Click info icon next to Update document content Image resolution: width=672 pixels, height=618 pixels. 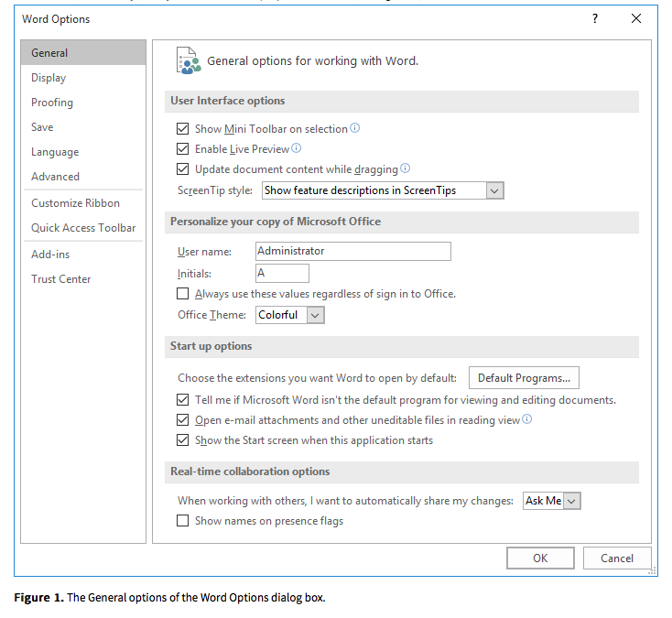405,168
